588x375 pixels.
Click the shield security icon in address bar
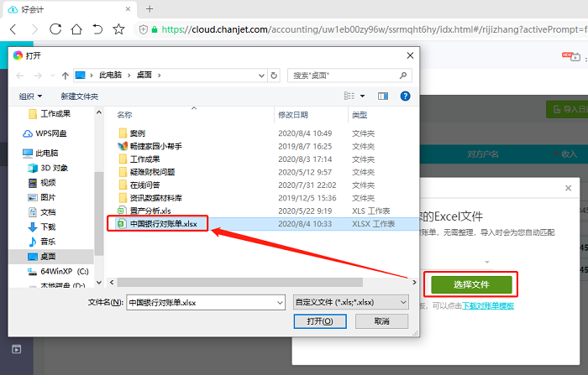[144, 29]
